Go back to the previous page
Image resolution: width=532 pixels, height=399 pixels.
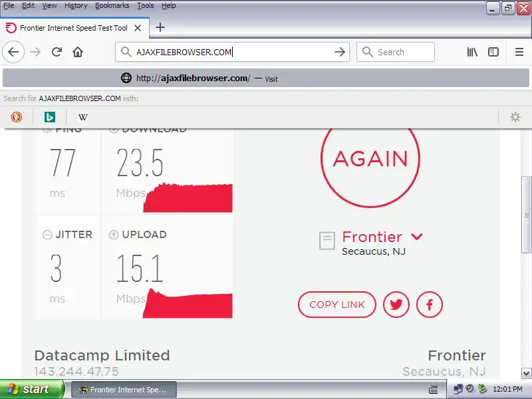(13, 52)
